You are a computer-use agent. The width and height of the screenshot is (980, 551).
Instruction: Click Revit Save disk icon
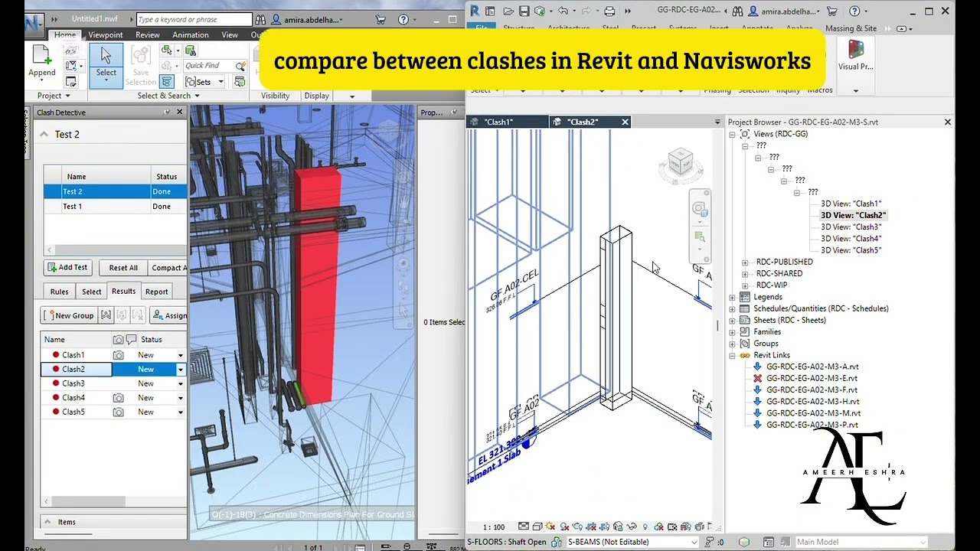(524, 11)
